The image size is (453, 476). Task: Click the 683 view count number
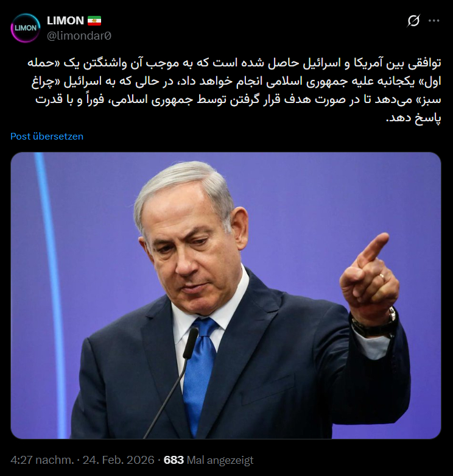pos(174,460)
